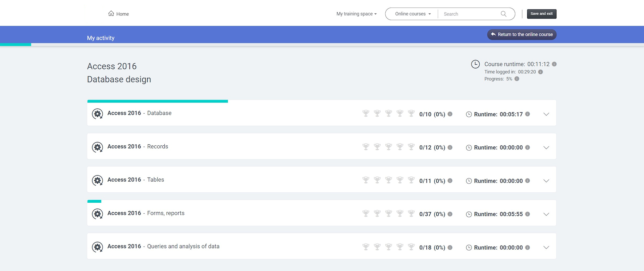Click runtime info icon in Records row
This screenshot has height=271, width=644.
tap(528, 147)
